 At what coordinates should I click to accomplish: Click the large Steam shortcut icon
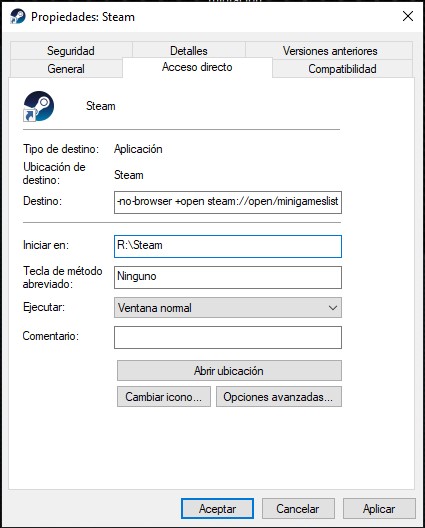coord(38,106)
